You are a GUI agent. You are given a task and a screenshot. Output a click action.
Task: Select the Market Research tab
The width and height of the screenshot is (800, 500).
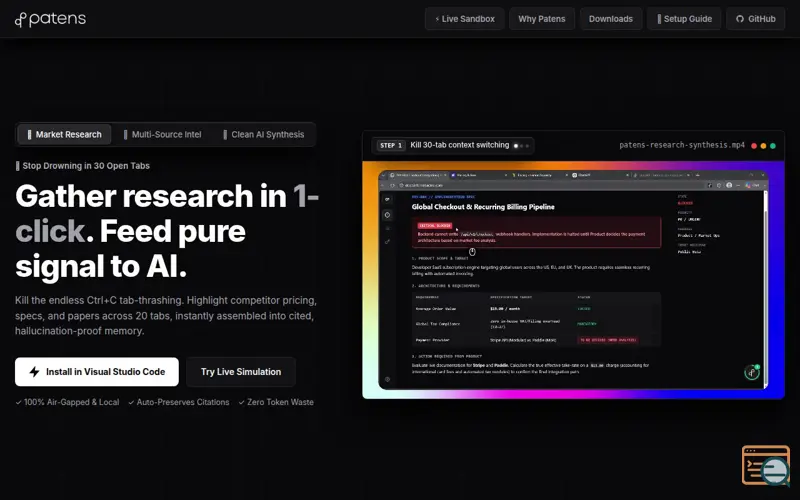(64, 135)
